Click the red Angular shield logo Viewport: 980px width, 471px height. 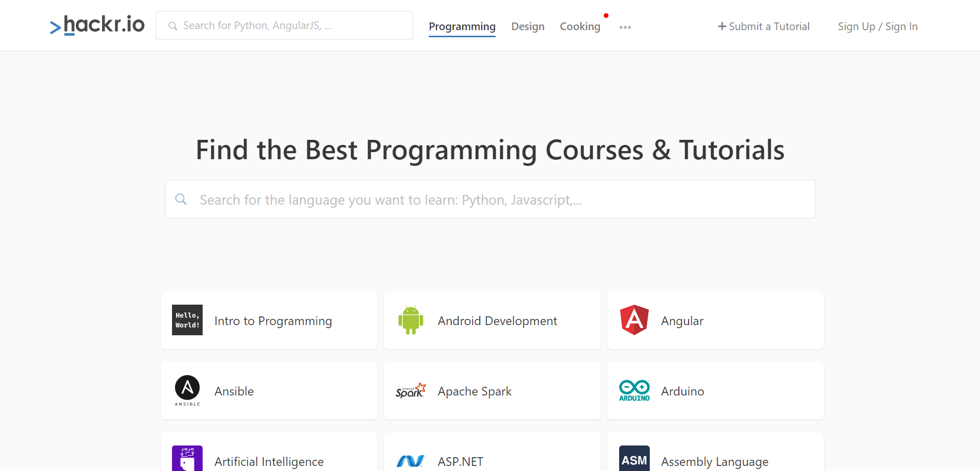[x=634, y=320]
